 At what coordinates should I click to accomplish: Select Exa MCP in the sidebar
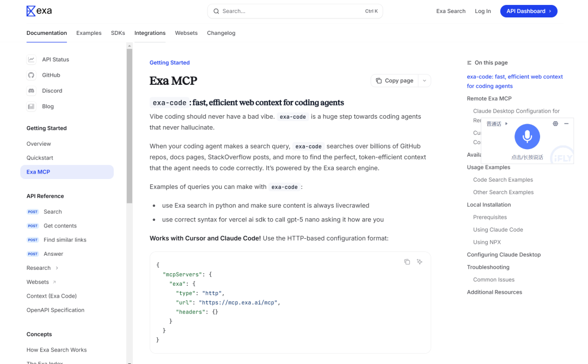coord(67,172)
